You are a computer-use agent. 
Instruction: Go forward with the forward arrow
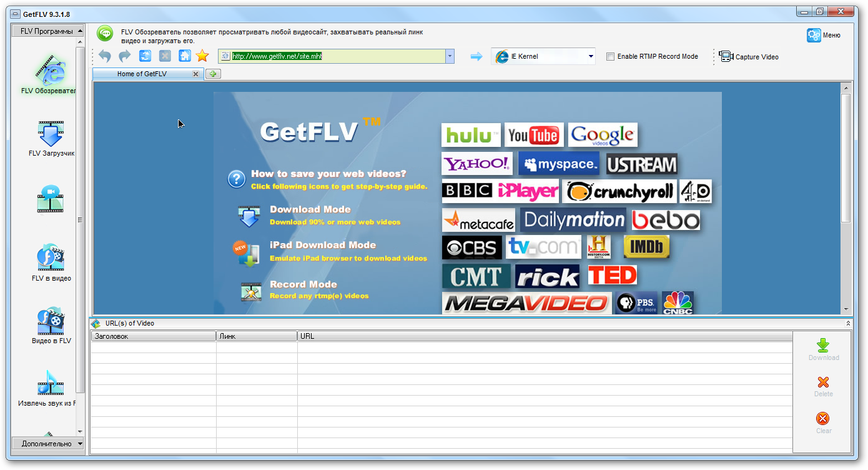coord(125,56)
